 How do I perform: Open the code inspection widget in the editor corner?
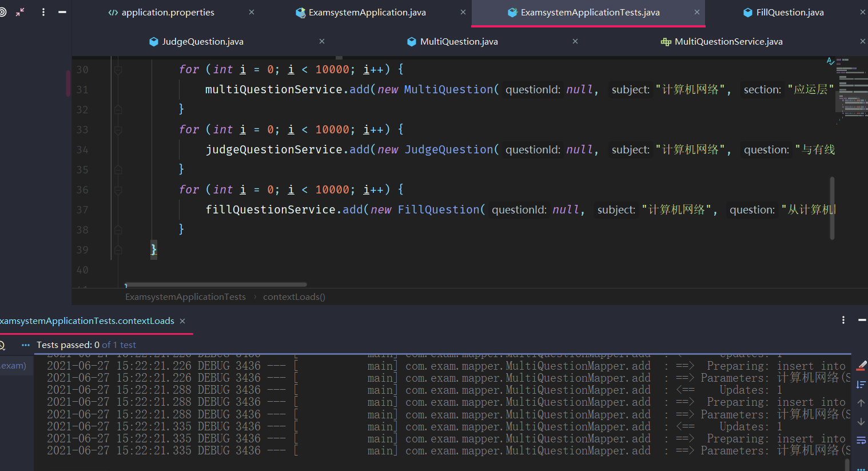click(x=830, y=61)
